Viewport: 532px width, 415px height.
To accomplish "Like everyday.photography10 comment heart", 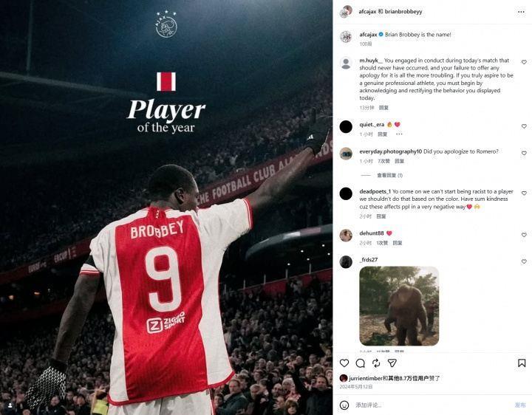I will coord(524,154).
